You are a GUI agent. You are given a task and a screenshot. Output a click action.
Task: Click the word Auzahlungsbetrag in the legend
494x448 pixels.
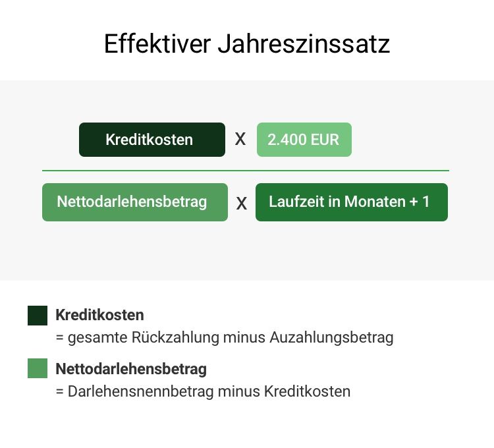[331, 337]
